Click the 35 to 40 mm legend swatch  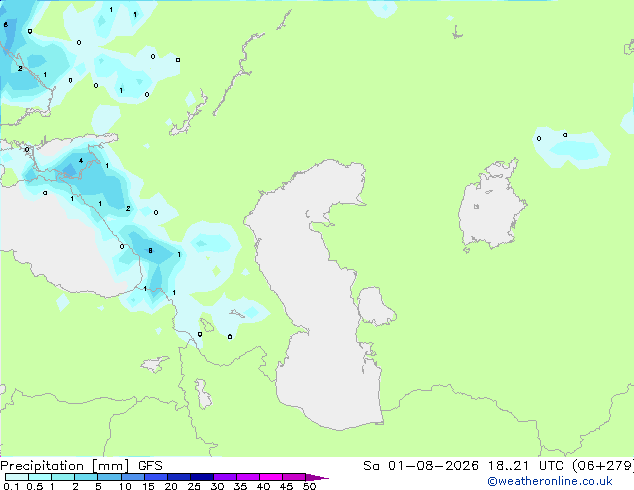[x=247, y=477]
